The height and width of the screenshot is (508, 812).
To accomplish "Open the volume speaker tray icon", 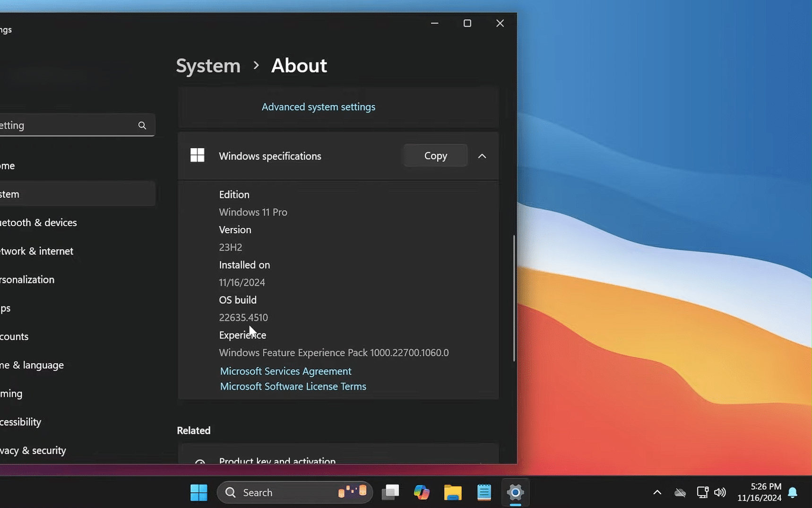I will tap(720, 492).
